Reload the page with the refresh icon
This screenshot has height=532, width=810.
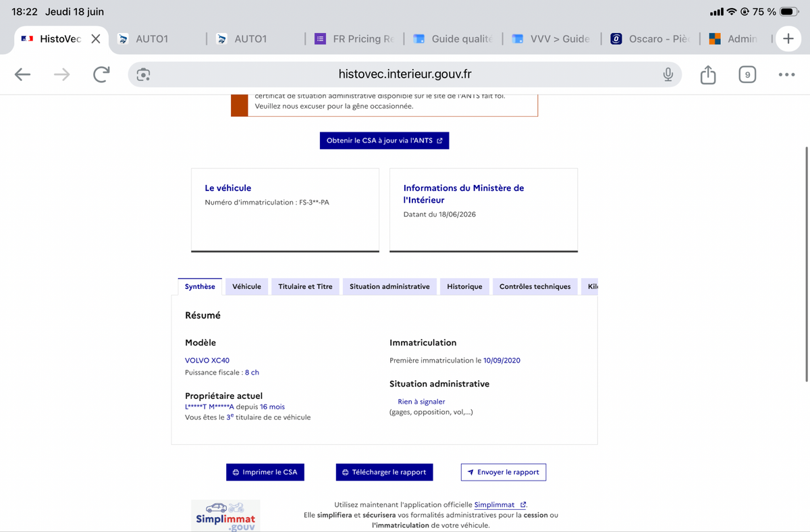coord(101,74)
